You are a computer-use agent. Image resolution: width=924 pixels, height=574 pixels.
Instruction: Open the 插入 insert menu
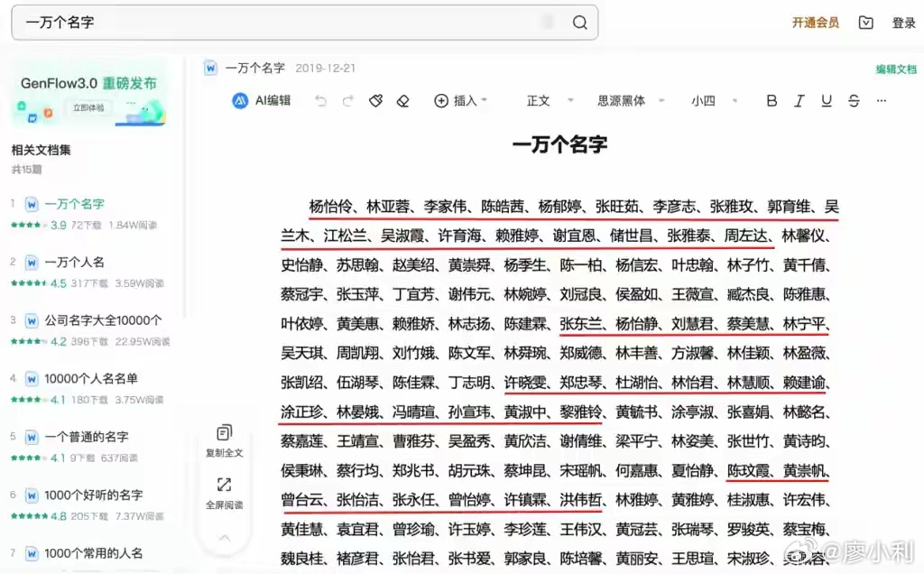click(461, 101)
